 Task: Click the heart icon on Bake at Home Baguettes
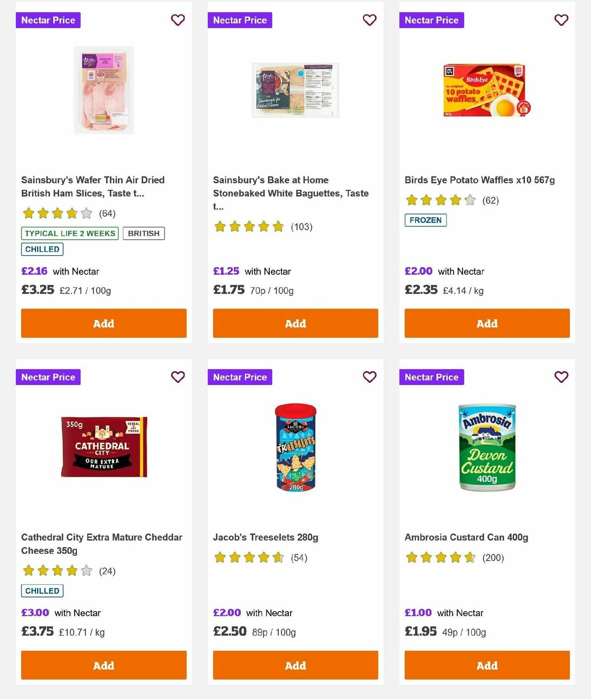click(370, 20)
